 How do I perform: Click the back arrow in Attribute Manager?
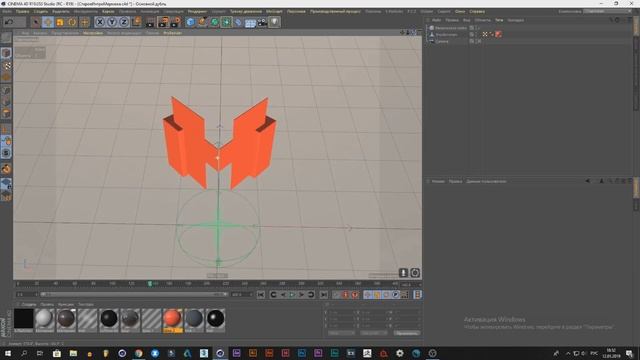(588, 181)
